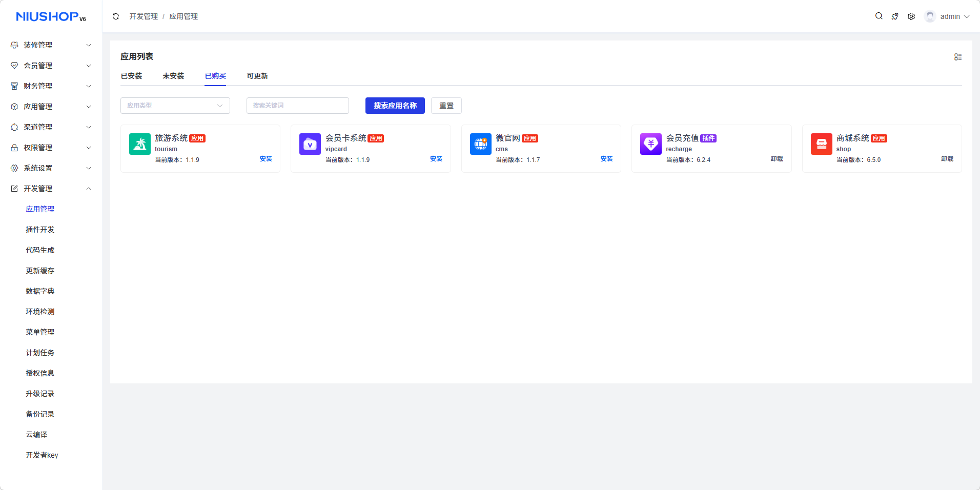Click the rocket icon in top bar
This screenshot has height=490, width=980.
(x=895, y=16)
